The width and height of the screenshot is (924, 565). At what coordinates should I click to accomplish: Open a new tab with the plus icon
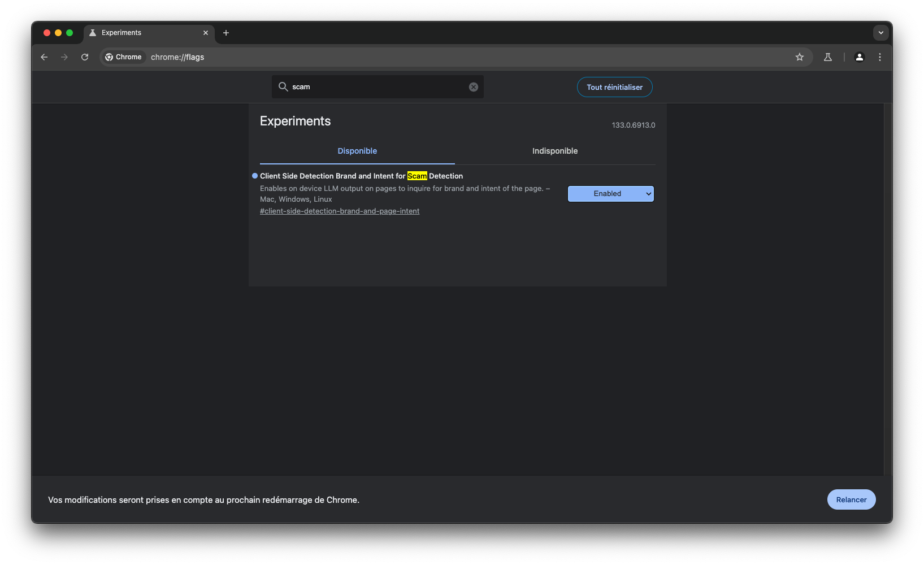point(226,33)
